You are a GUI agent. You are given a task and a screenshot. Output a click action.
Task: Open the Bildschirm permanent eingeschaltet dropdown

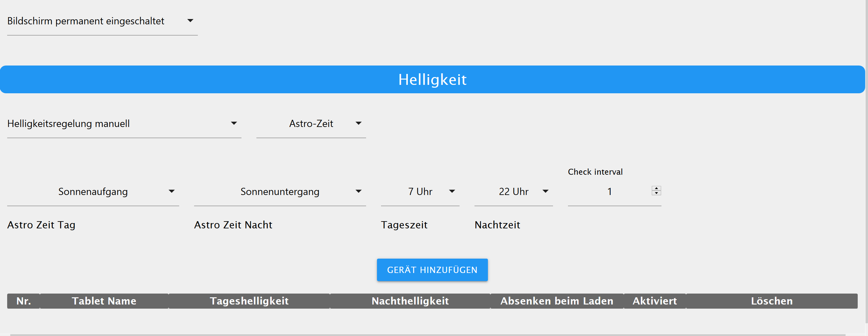point(102,21)
